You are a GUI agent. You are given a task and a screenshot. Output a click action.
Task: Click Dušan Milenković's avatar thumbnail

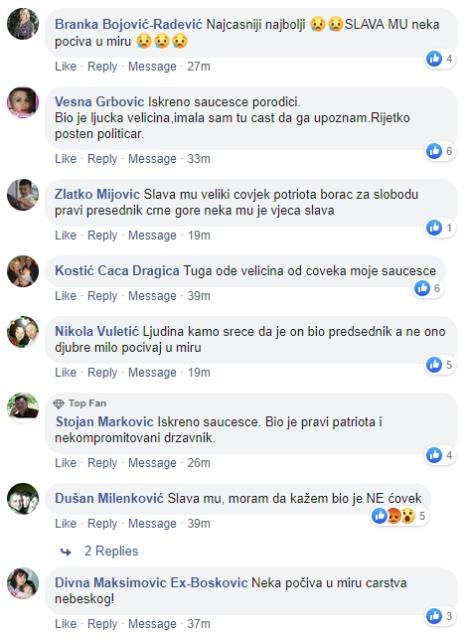tap(23, 499)
